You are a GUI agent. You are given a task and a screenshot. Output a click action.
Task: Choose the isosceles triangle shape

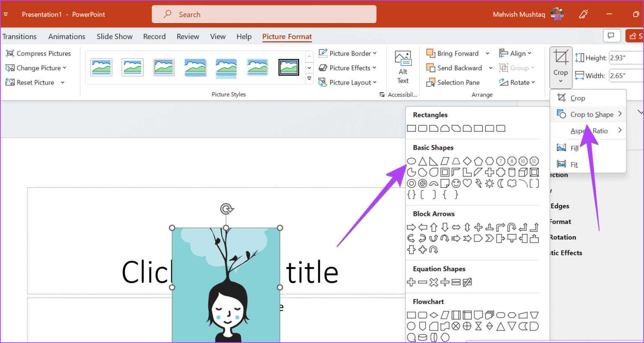(x=423, y=161)
